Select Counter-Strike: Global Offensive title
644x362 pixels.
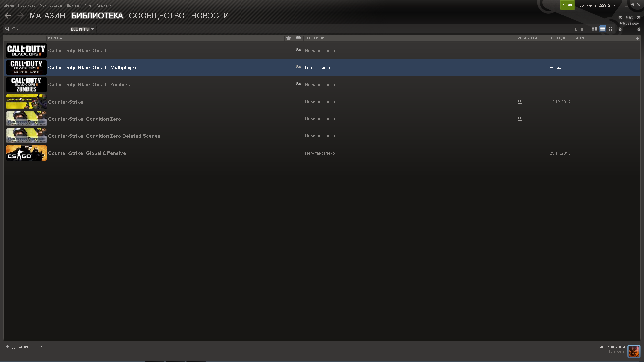pyautogui.click(x=87, y=153)
